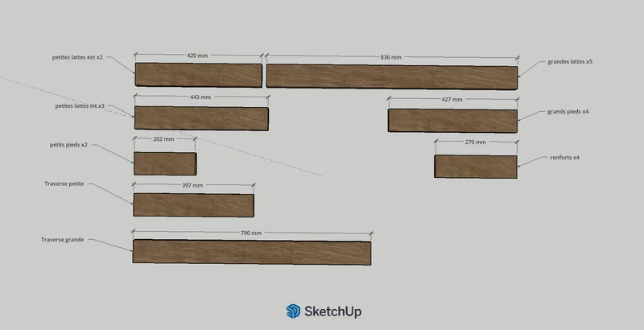Click the "grands pieds x4" label
Viewport: 644px width, 330px height.
568,112
